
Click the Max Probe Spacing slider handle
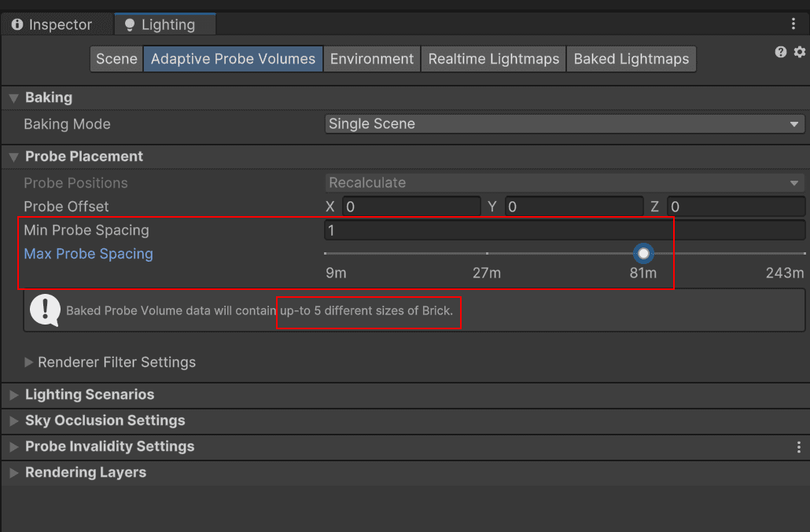click(643, 253)
